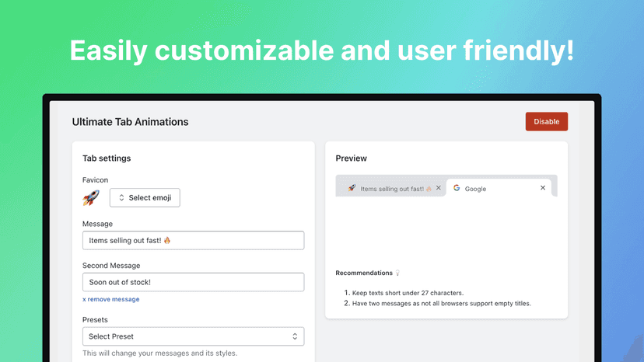Click the 'This will change your messages' hint text
The height and width of the screenshot is (362, 644).
(x=159, y=353)
